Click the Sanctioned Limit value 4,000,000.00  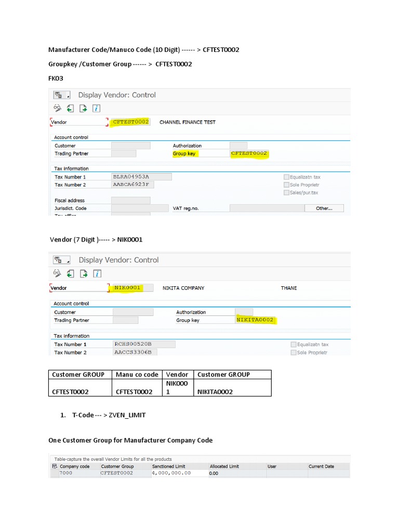180,473
